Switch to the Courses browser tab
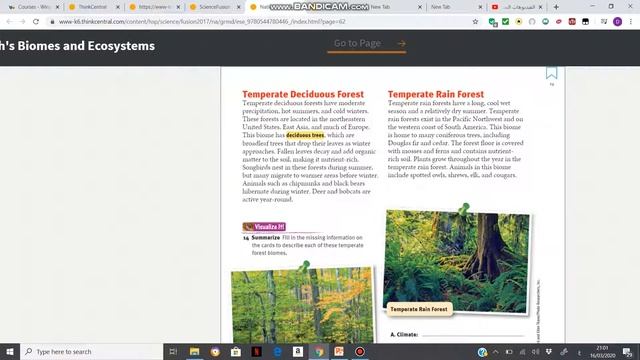Screen dimensions: 640x360 (33, 7)
